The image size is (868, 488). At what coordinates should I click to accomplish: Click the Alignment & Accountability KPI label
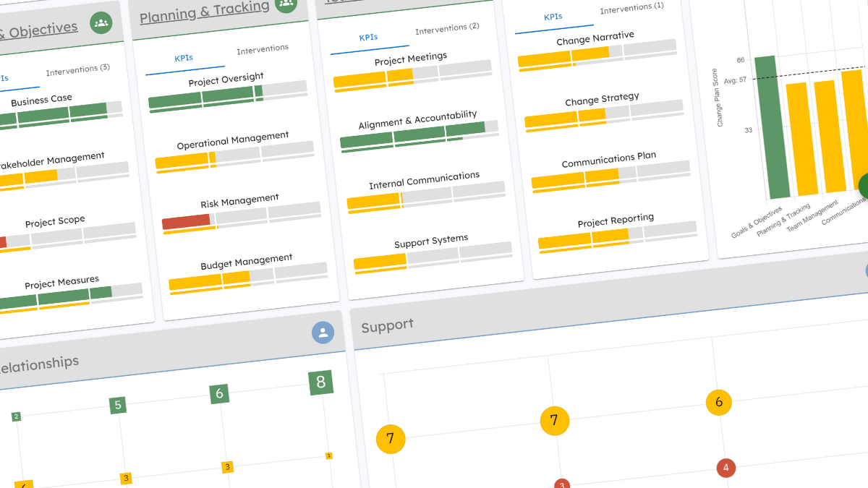coord(418,120)
